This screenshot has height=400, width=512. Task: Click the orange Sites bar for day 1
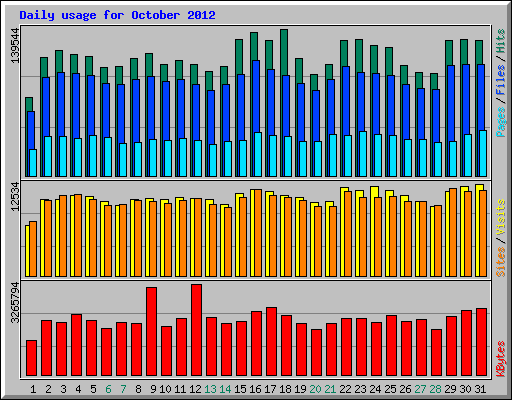(33, 249)
